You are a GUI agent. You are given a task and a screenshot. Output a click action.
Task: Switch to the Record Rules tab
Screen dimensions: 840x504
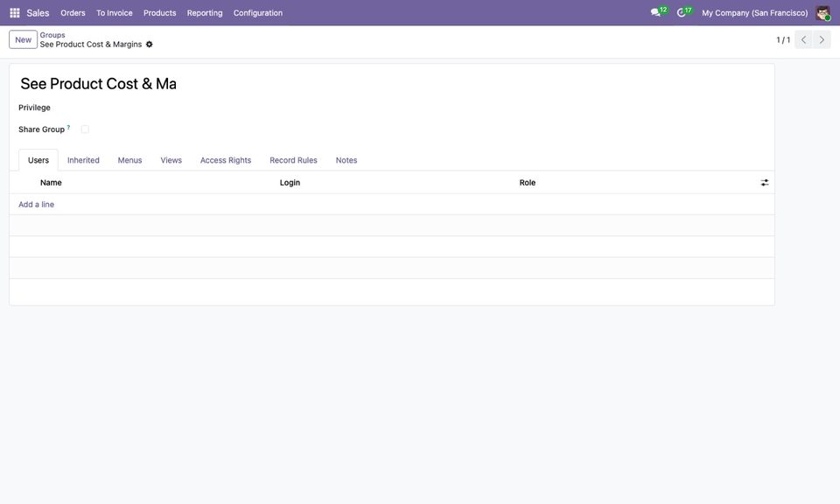coord(293,160)
